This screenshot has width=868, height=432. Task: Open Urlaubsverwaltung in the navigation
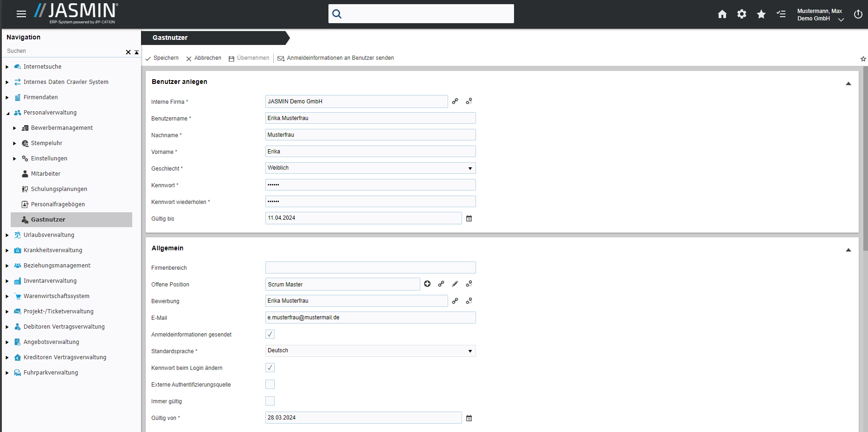pos(49,235)
